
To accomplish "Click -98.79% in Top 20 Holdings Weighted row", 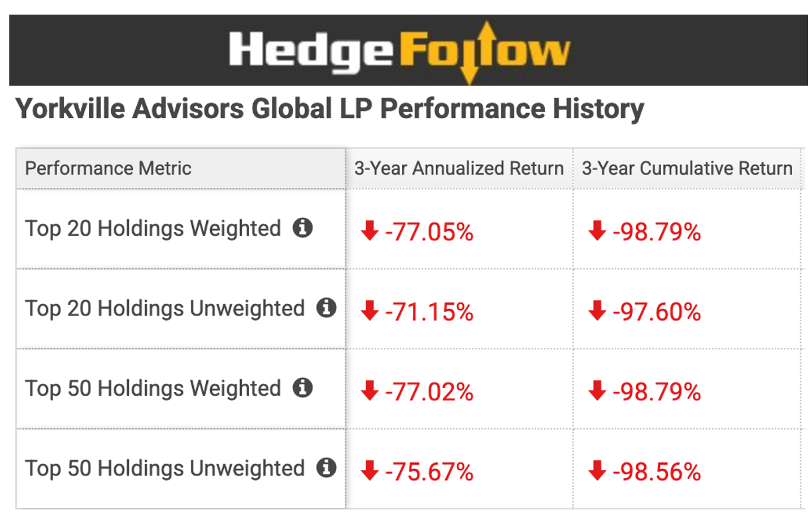I will click(x=657, y=232).
